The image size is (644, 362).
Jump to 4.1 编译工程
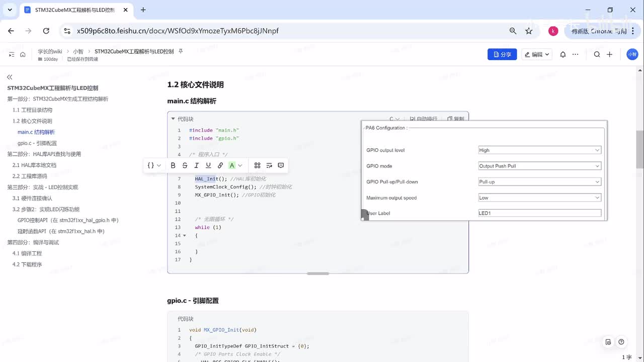(27, 253)
